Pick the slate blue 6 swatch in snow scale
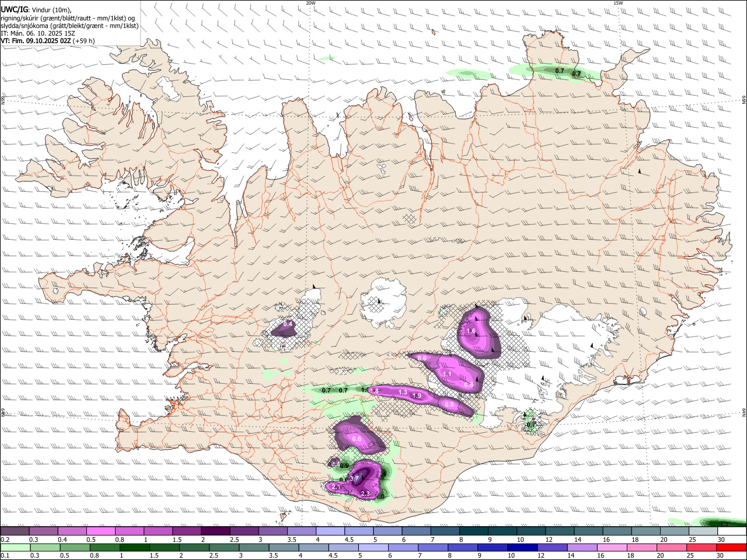Image resolution: width=747 pixels, height=560 pixels. click(416, 531)
